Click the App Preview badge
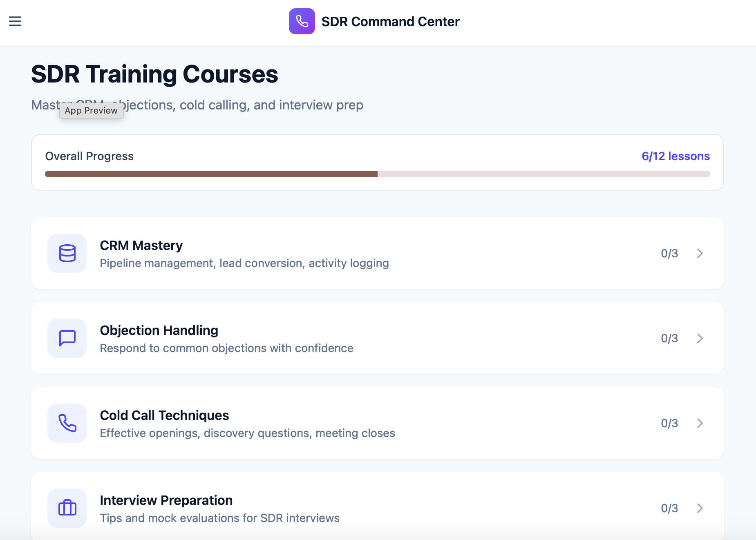The width and height of the screenshot is (756, 540). [x=91, y=110]
